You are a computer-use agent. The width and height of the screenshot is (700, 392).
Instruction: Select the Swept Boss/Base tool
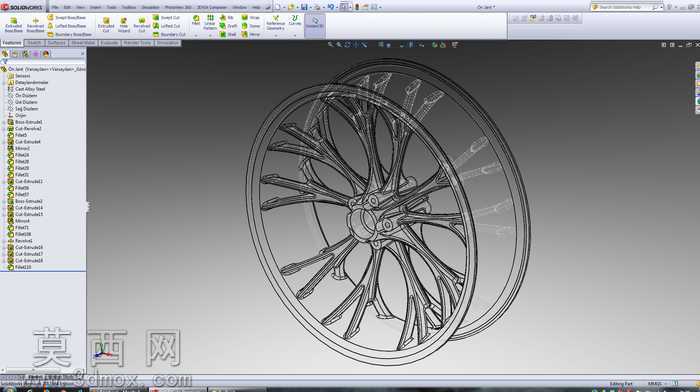(67, 17)
